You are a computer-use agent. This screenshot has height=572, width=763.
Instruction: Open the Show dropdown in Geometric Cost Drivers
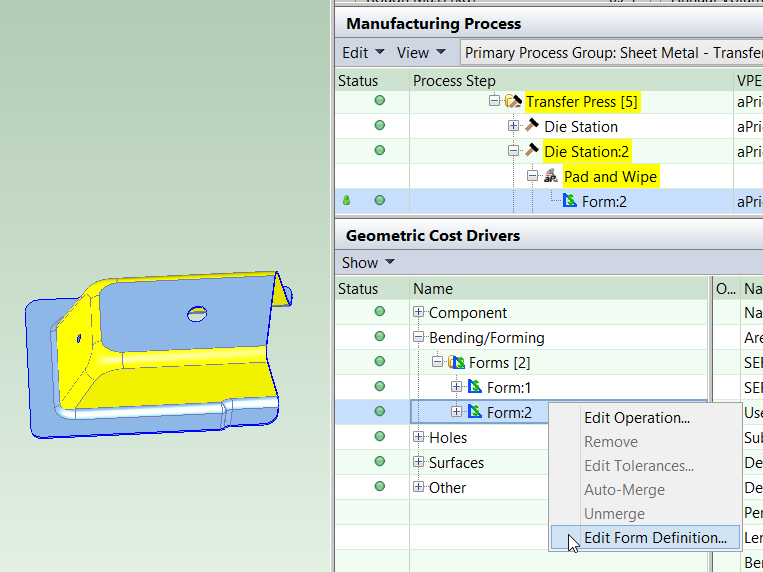[368, 263]
